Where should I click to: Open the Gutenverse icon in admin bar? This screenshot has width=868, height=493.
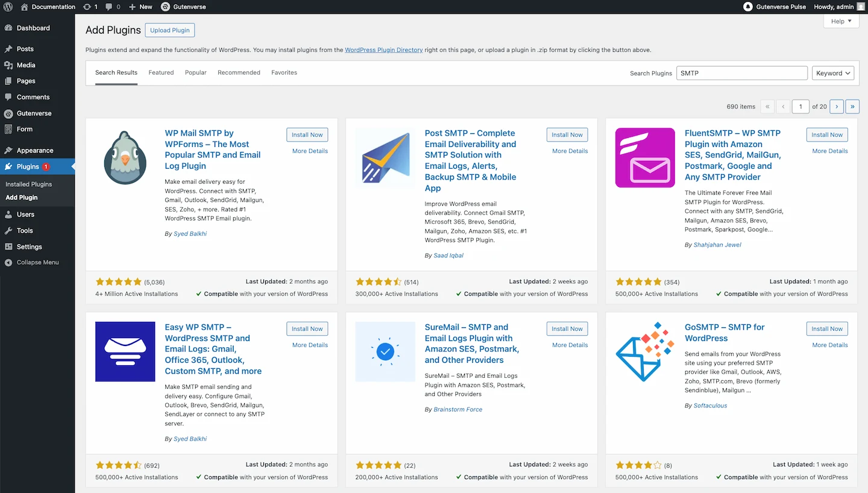[x=166, y=7]
